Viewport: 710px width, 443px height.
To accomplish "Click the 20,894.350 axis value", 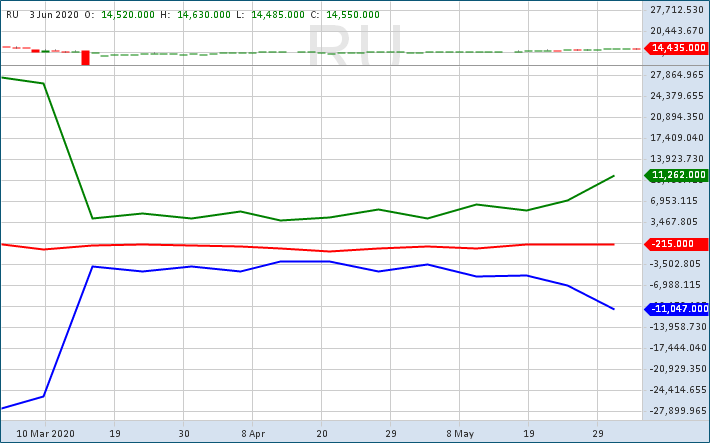I will [677, 117].
